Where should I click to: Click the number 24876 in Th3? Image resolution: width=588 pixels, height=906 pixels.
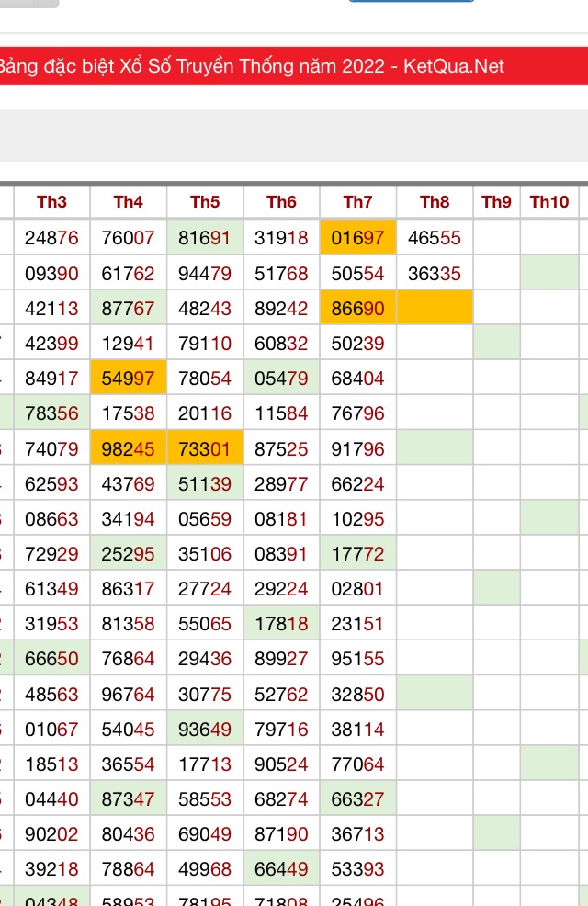(52, 237)
